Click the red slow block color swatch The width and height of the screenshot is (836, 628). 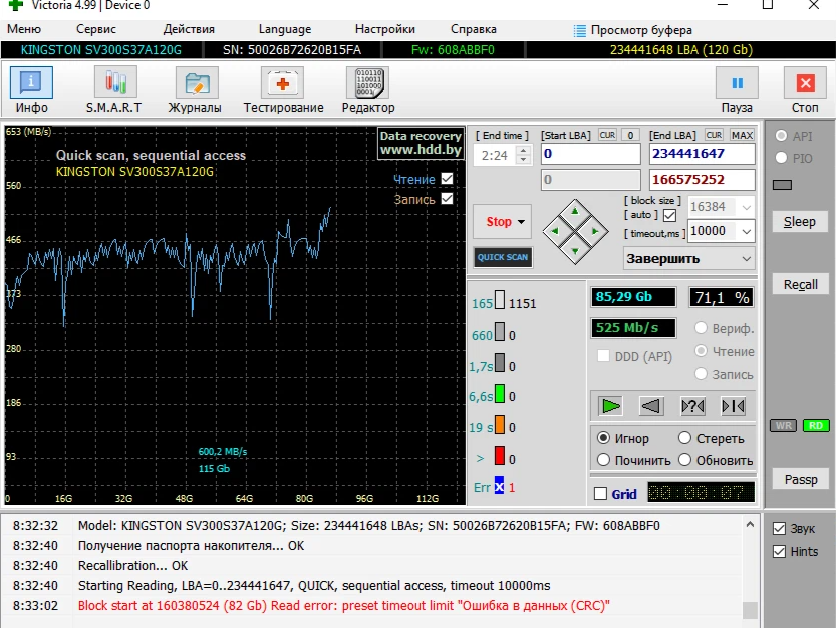tap(500, 456)
